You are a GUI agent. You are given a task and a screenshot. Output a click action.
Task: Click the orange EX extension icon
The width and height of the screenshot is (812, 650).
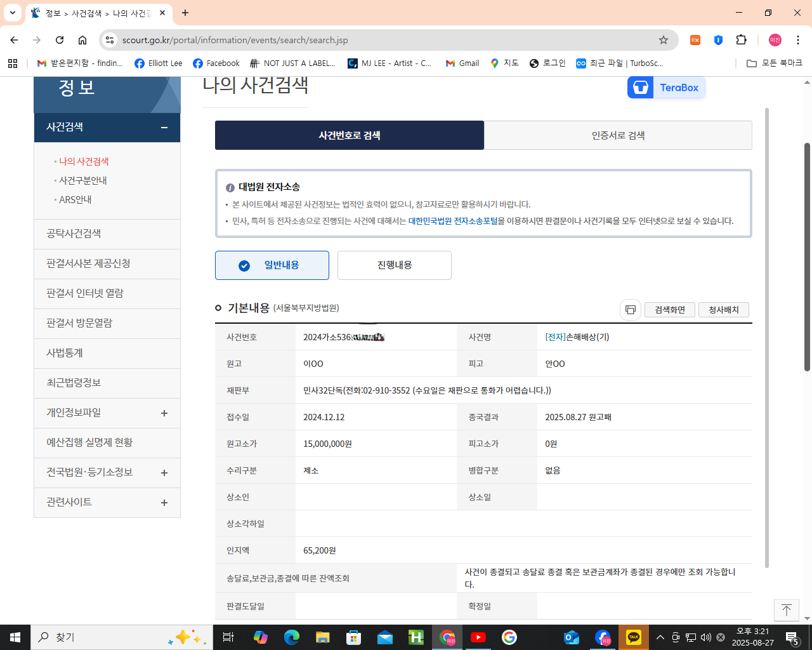tap(695, 39)
